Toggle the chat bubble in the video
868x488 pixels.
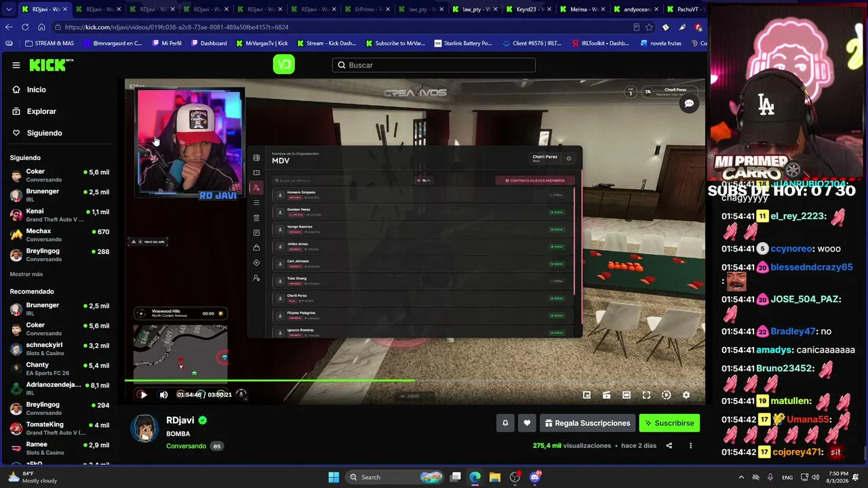[x=689, y=104]
